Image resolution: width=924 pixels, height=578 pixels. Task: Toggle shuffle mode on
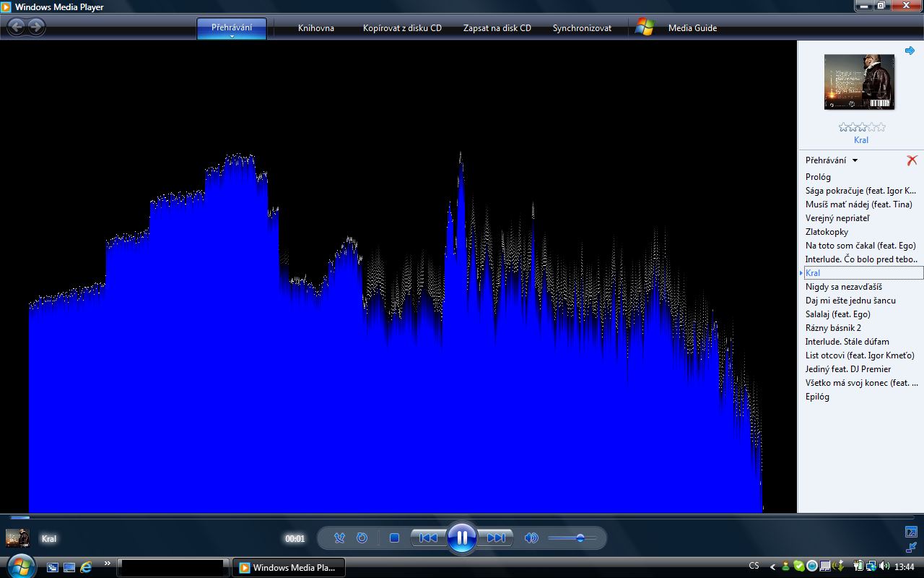pyautogui.click(x=339, y=538)
